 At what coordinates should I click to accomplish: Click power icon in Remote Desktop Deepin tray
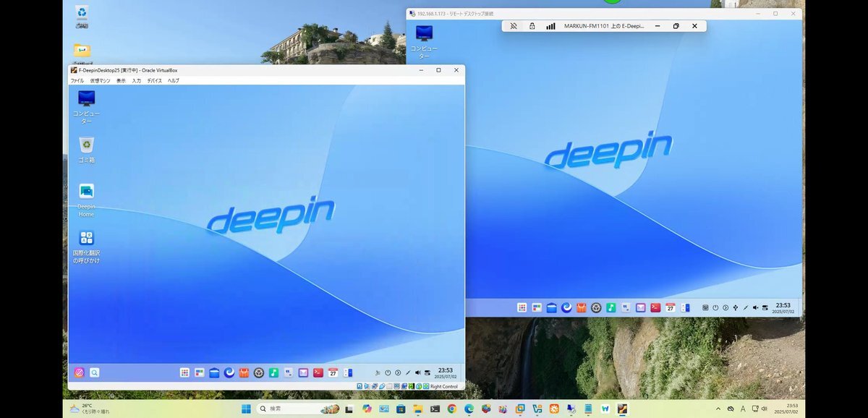[x=715, y=307]
